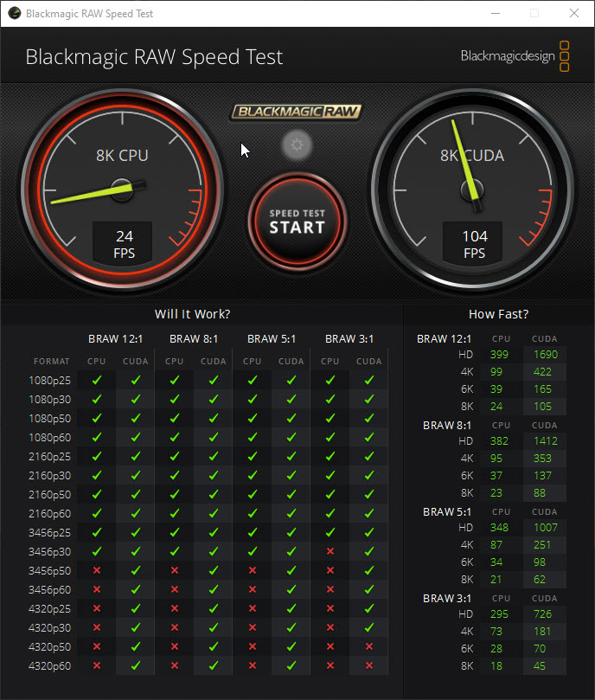Click 3456p50 BRAW 12:1 CPU red cross

click(x=97, y=571)
